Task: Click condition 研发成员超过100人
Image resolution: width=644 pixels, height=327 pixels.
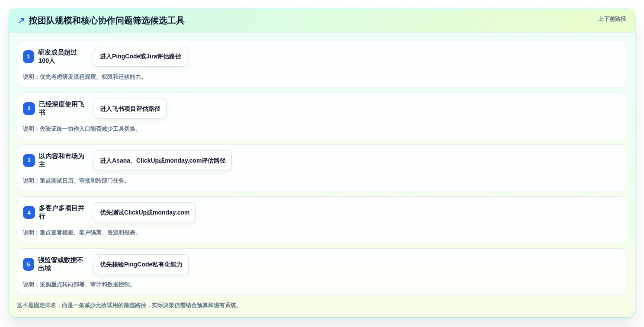Action: point(58,57)
